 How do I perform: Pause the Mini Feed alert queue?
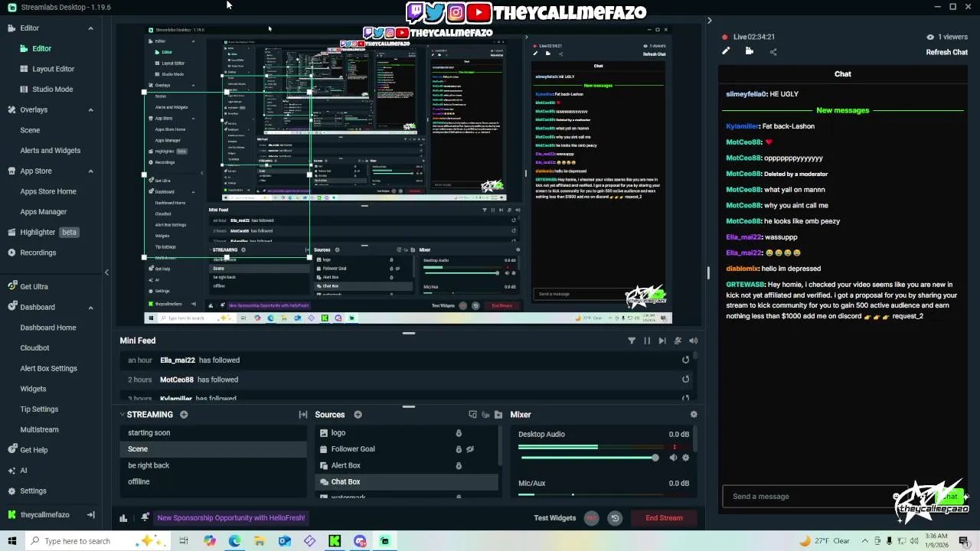[x=647, y=341]
